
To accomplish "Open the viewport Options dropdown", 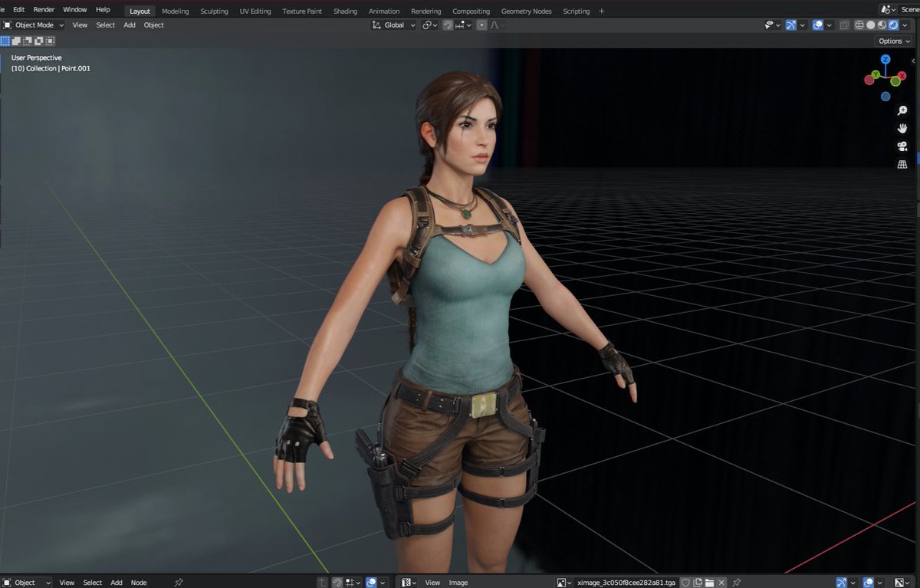I will click(x=893, y=41).
